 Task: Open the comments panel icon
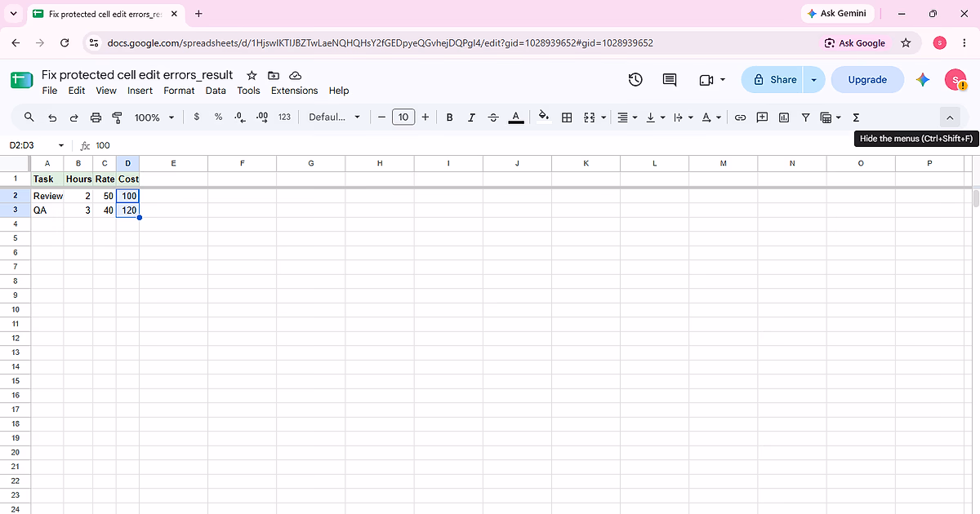coord(670,79)
